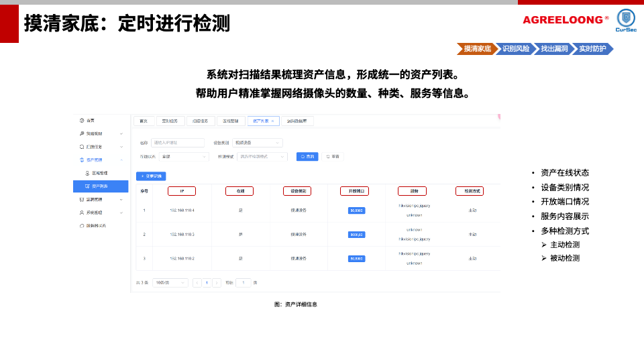The height and width of the screenshot is (362, 644).
Task: Click the orange 摸清家底 stage arrow
Action: 476,49
